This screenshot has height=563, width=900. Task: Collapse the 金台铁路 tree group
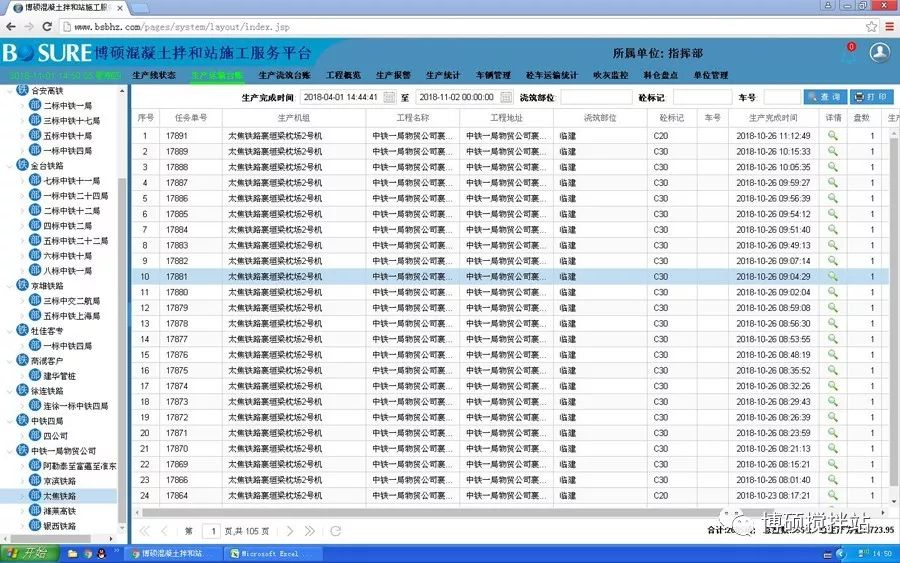[x=9, y=166]
